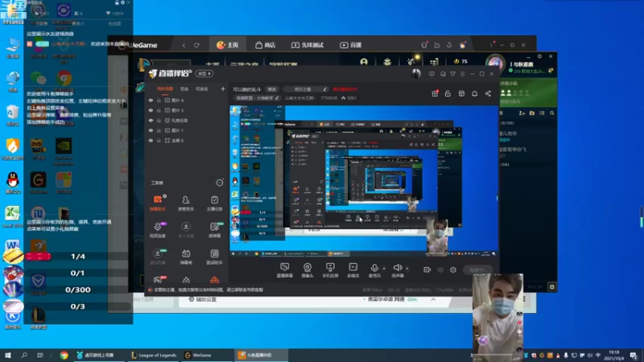
Task: Open the message icon in 直播伴侣 title bar
Action: click(x=431, y=74)
